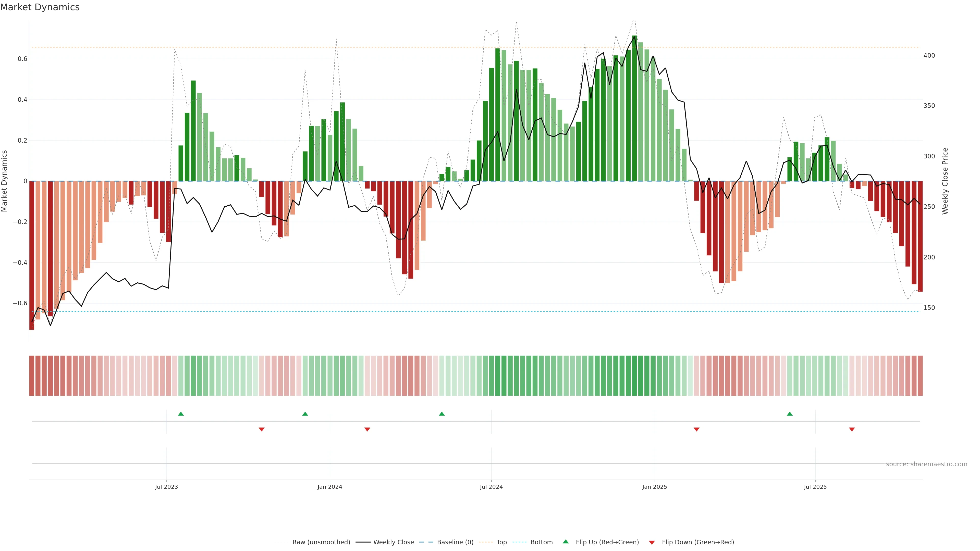Click red flip-down marker after Jan 2024
The width and height of the screenshot is (980, 551).
(x=367, y=429)
